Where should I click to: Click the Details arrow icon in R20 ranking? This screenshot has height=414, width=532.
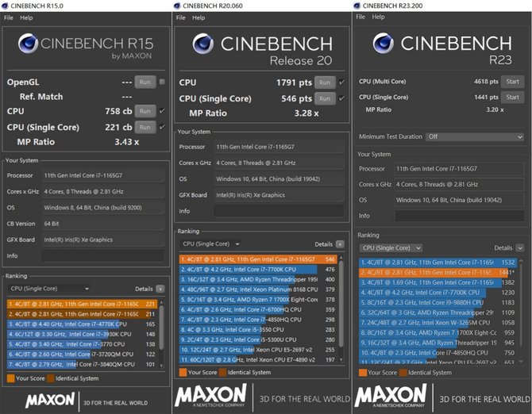(340, 244)
